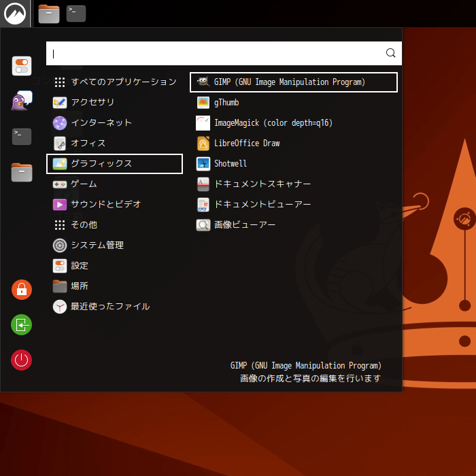Open the file manager from top panel
The image size is (476, 476).
point(49,14)
